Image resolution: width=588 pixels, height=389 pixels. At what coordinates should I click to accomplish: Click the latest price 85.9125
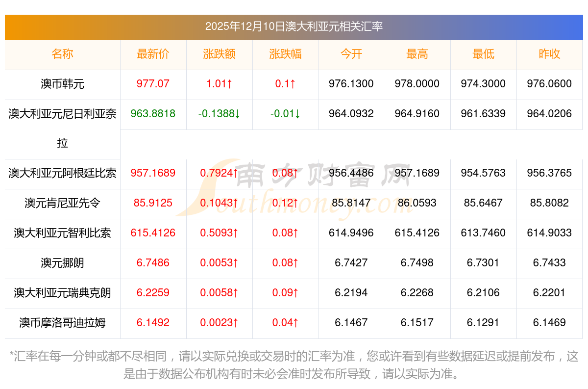pos(153,203)
